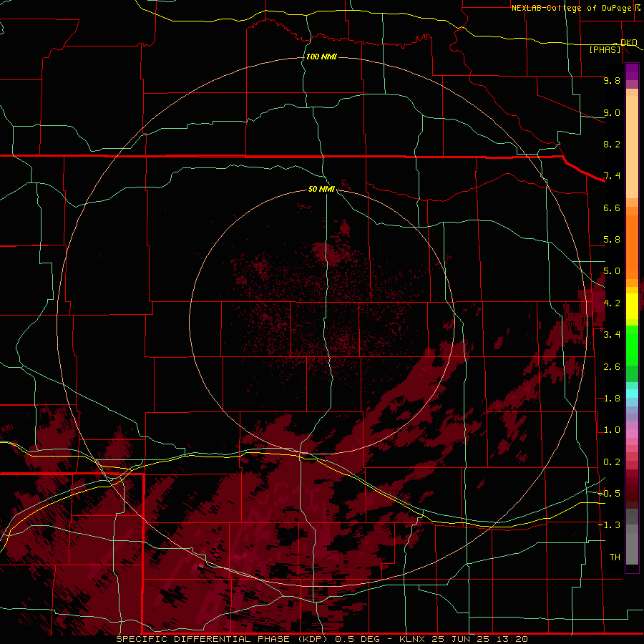Click the NEXLAB-College of DuPage credit text
The height and width of the screenshot is (644, 644).
coord(571,8)
